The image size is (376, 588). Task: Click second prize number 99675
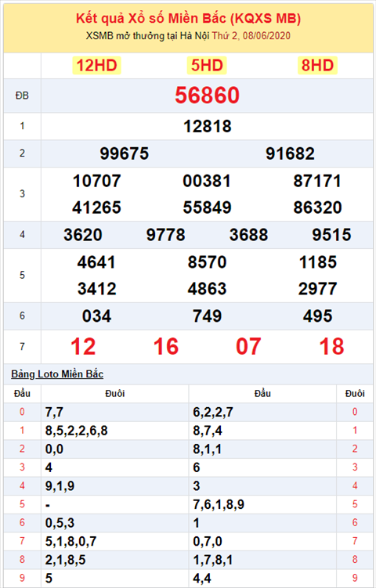(125, 153)
